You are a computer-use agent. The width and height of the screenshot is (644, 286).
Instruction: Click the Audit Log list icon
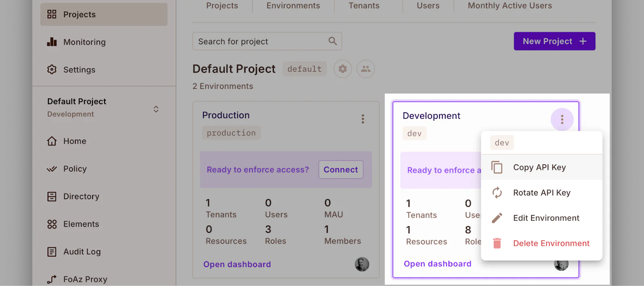[x=52, y=252]
